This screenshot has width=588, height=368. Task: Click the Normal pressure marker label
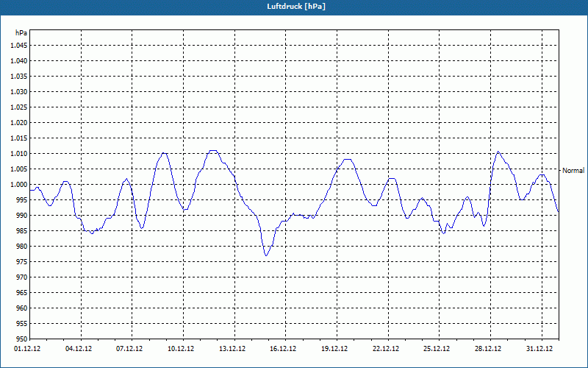(573, 171)
